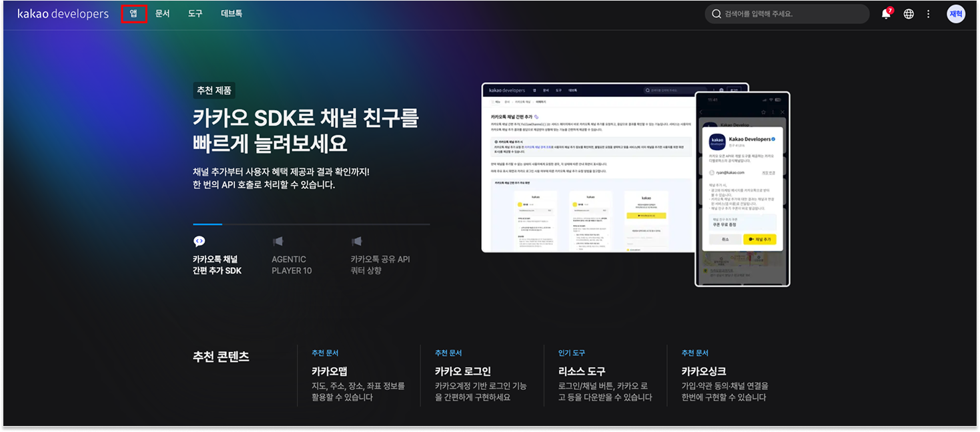Viewport: 980px width, 432px height.
Task: Click description 지도, 주소, 장소, 좌표 정보를 활용할
Action: [358, 391]
